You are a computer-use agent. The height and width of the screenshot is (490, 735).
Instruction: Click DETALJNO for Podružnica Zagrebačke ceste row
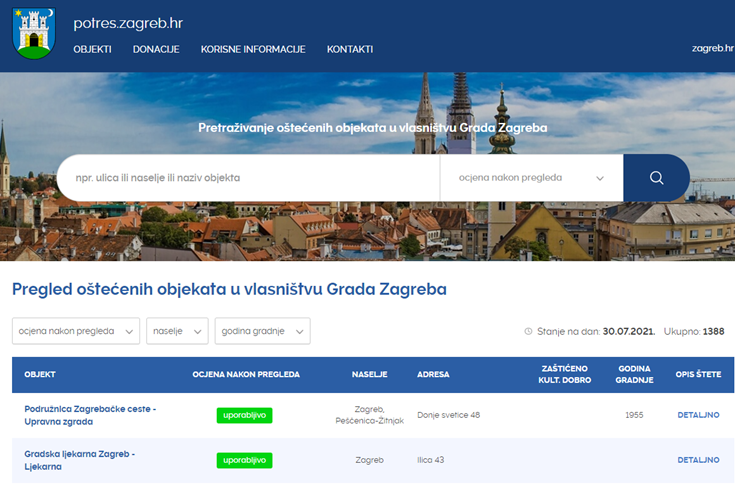[698, 415]
